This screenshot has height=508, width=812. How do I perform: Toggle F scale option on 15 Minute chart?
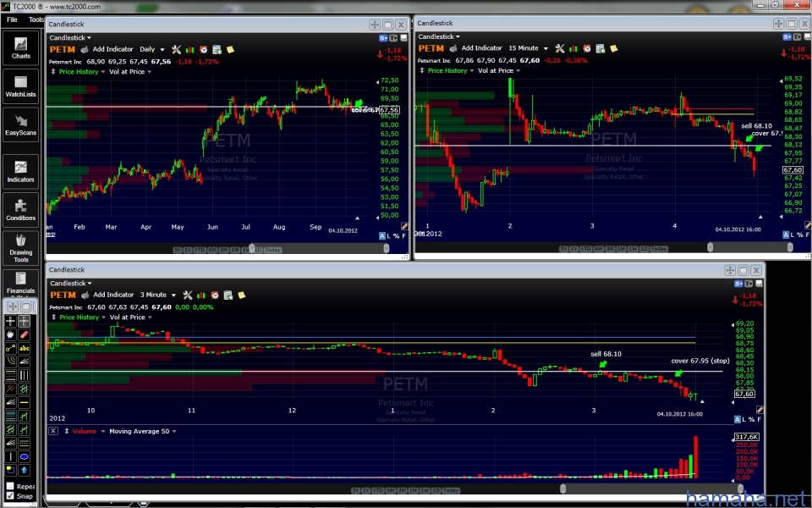pyautogui.click(x=807, y=235)
